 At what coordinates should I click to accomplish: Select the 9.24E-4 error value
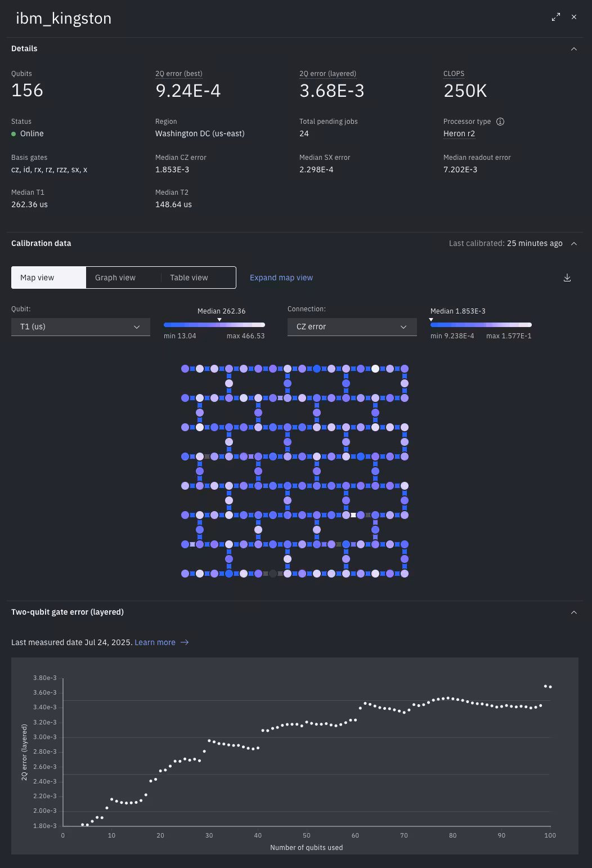tap(188, 91)
